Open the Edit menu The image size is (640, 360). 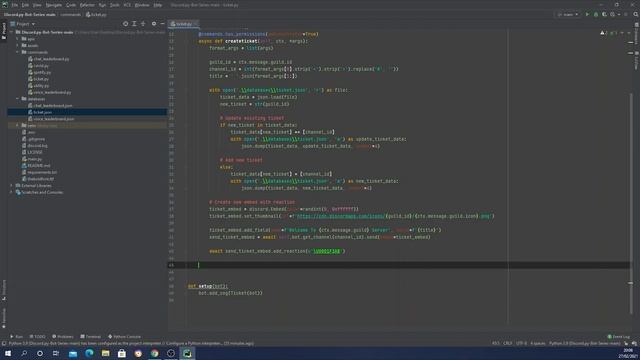[x=25, y=5]
